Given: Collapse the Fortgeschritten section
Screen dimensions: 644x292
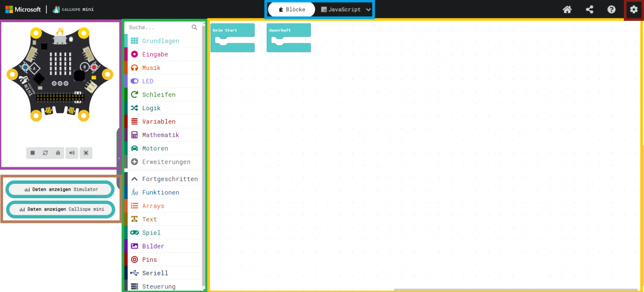Looking at the screenshot, I should click(164, 179).
